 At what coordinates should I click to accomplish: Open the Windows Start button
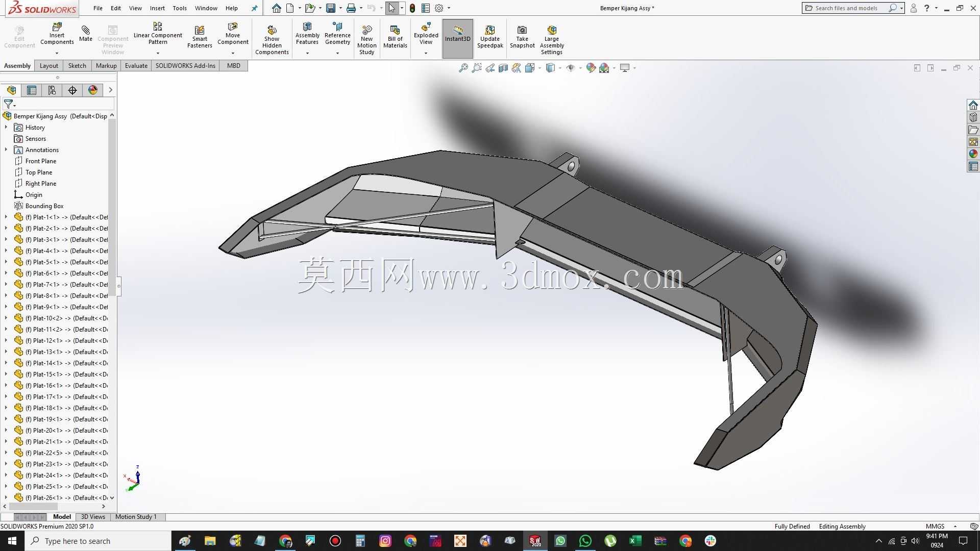tap(12, 541)
